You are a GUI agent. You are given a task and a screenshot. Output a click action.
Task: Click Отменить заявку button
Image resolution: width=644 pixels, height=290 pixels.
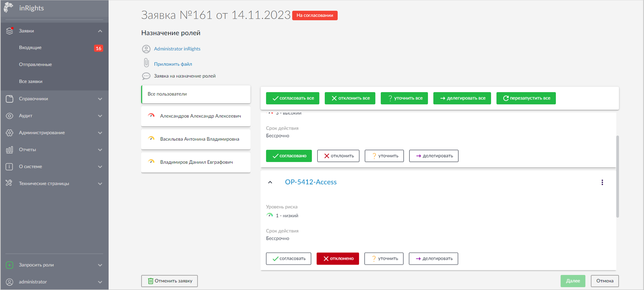pos(169,281)
